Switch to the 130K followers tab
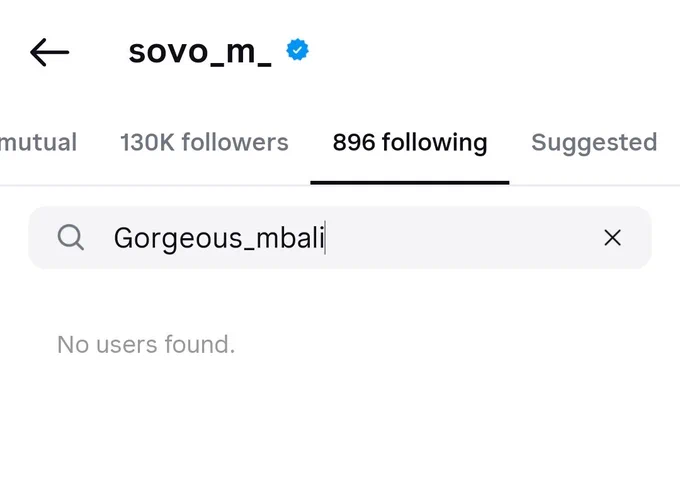Viewport: 680px width, 482px height. (x=204, y=142)
